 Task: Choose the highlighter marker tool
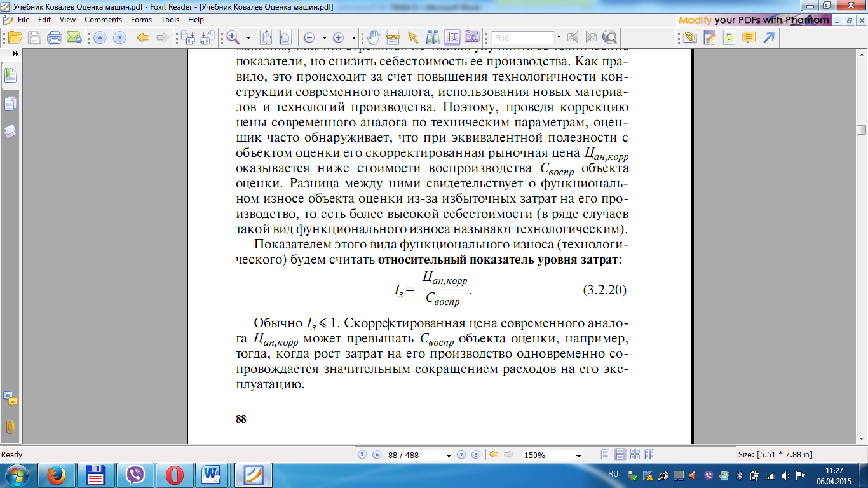point(433,37)
